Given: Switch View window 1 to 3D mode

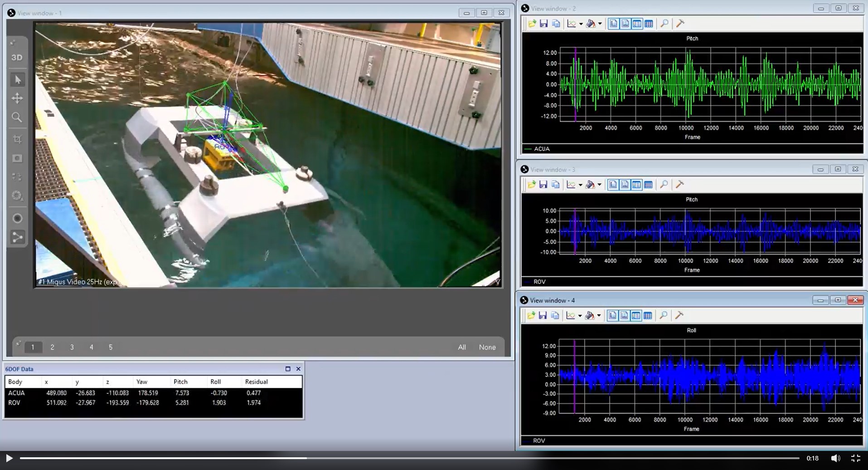Looking at the screenshot, I should 17,58.
